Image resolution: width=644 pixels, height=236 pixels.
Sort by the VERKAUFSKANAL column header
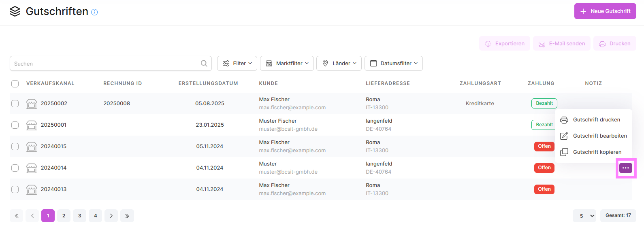[50, 83]
